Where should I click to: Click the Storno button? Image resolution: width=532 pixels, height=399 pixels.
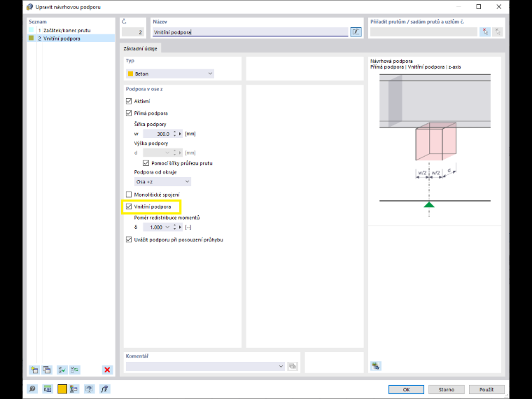click(x=446, y=389)
